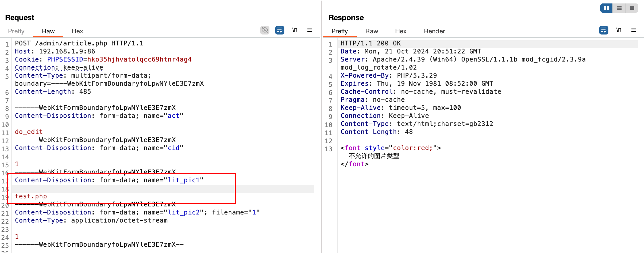The image size is (644, 253).
Task: Click the name="act" disposition line
Action: [x=99, y=116]
